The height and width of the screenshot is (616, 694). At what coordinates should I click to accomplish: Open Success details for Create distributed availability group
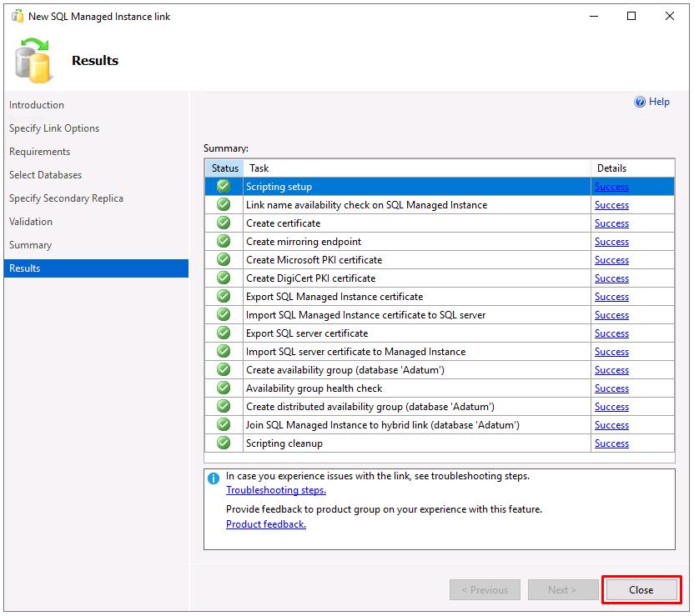[x=611, y=407]
